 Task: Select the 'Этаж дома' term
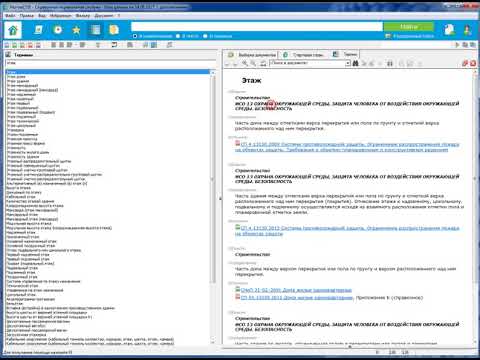(16, 77)
